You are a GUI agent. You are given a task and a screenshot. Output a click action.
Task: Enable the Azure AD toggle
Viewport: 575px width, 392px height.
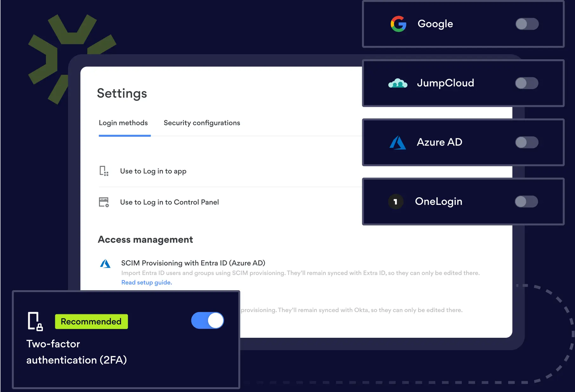coord(526,142)
